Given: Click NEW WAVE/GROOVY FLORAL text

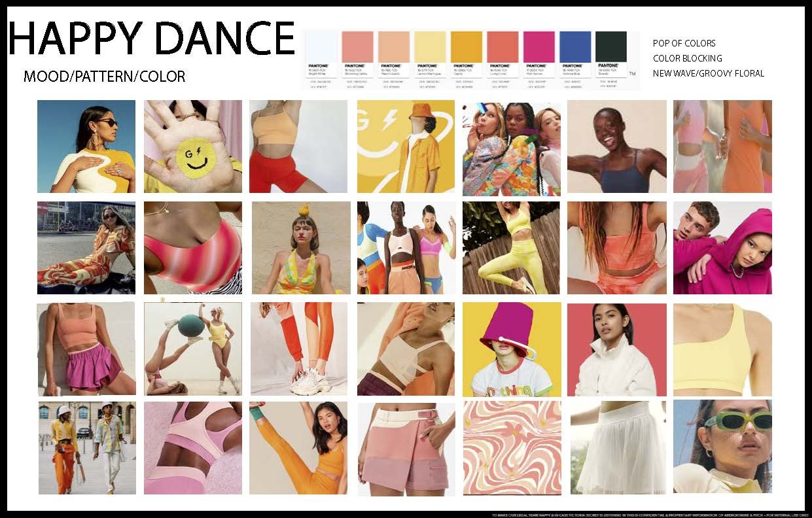Looking at the screenshot, I should 709,73.
